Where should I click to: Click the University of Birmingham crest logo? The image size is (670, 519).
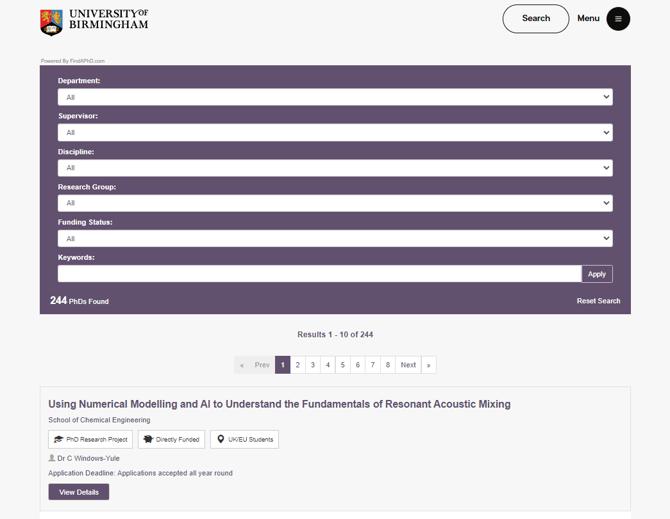click(x=51, y=21)
